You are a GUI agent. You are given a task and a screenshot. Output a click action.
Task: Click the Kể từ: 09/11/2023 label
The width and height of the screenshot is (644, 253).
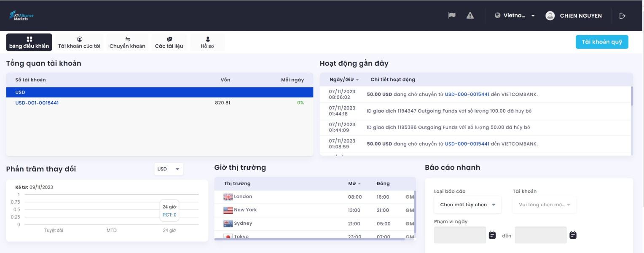(34, 187)
